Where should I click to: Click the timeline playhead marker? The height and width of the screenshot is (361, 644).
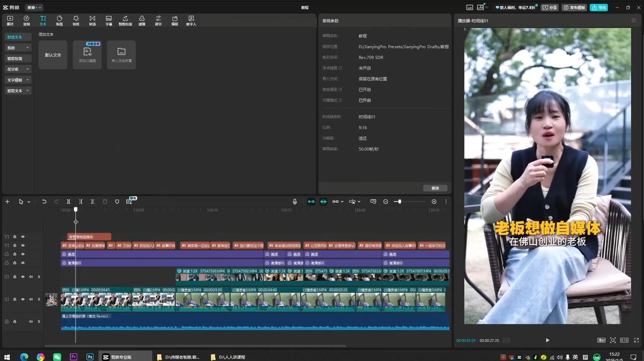tap(76, 210)
